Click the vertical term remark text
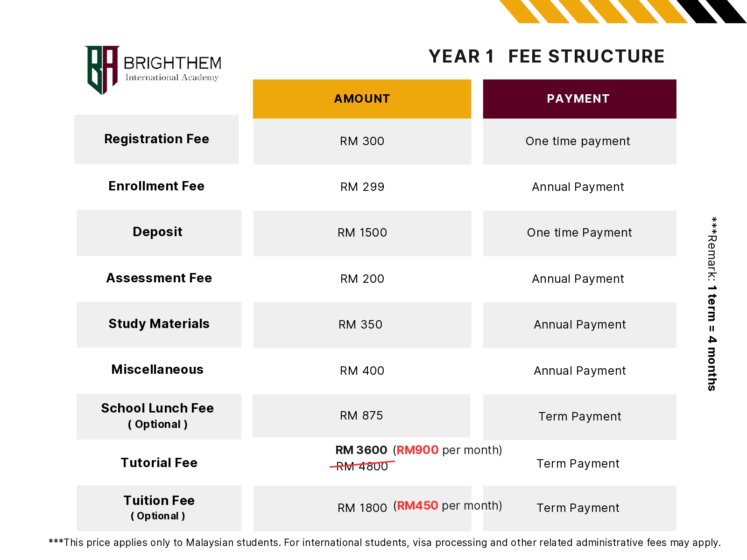This screenshot has height=560, width=747. [712, 303]
